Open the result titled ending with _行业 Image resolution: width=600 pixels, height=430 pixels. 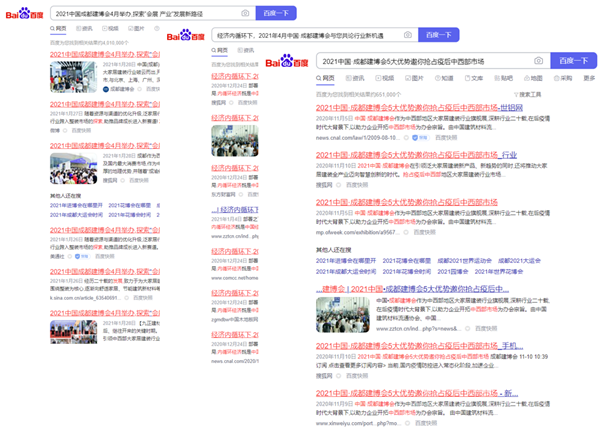(x=416, y=155)
